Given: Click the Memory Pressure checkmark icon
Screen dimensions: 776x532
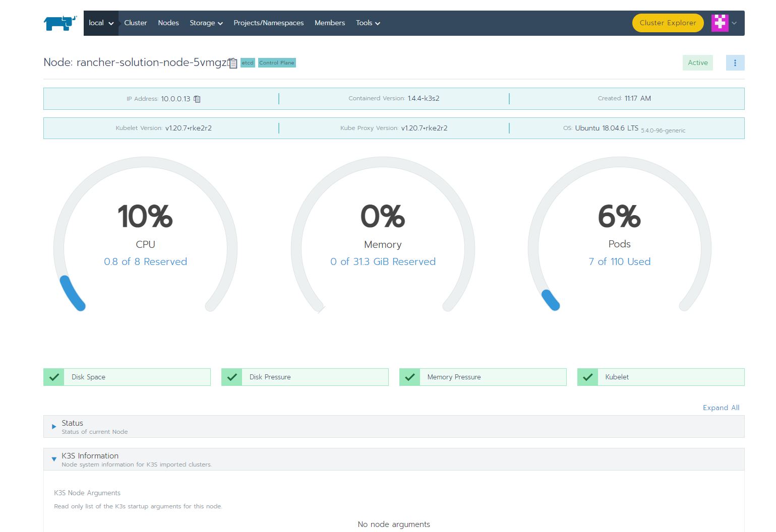Looking at the screenshot, I should pyautogui.click(x=410, y=377).
